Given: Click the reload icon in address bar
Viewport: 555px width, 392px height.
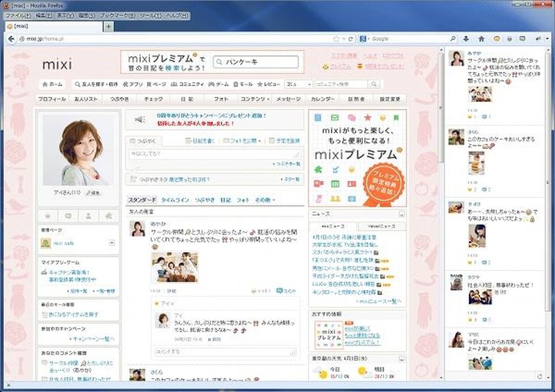Looking at the screenshot, I should (351, 38).
